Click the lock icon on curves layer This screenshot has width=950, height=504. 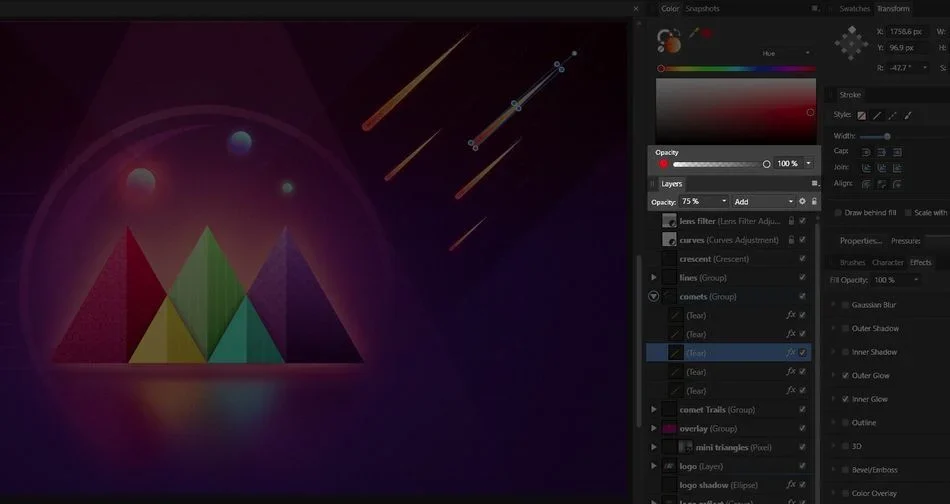point(791,240)
